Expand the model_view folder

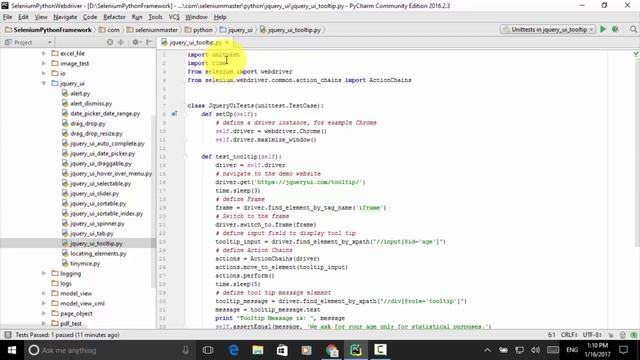[44, 293]
